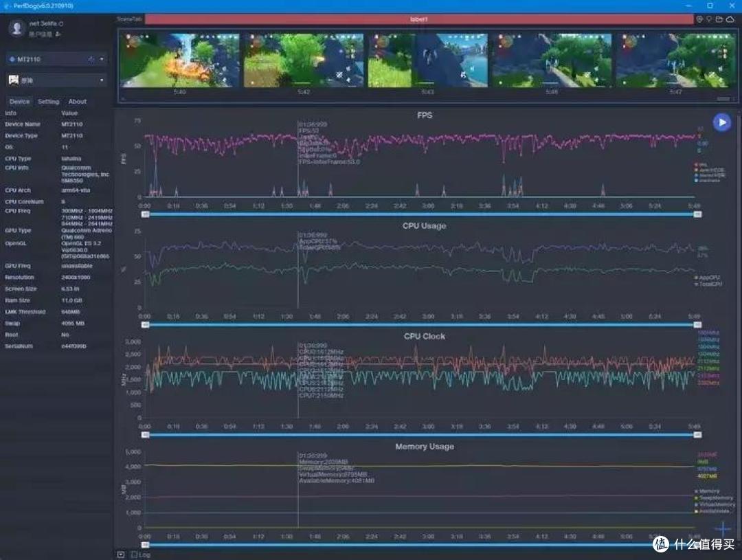The height and width of the screenshot is (560, 742).
Task: Toggle AppCPU legend in CPU Usage chart
Action: tap(708, 278)
